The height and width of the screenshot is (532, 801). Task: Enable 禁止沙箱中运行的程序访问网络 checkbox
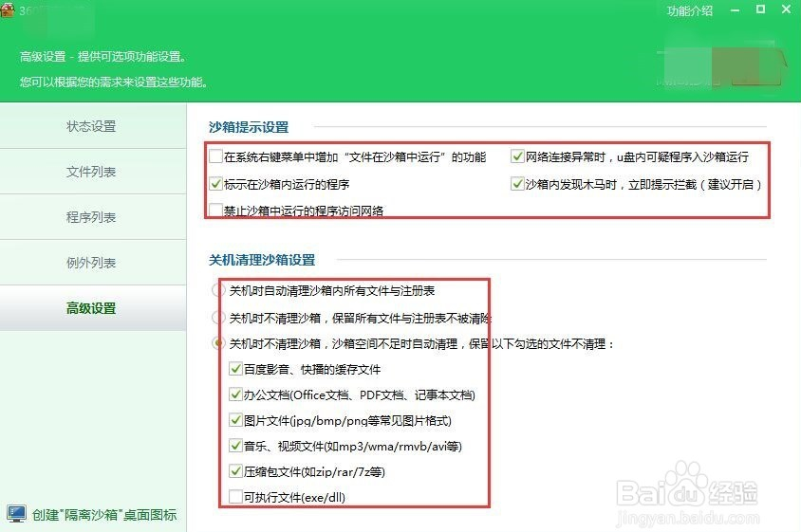pos(215,210)
